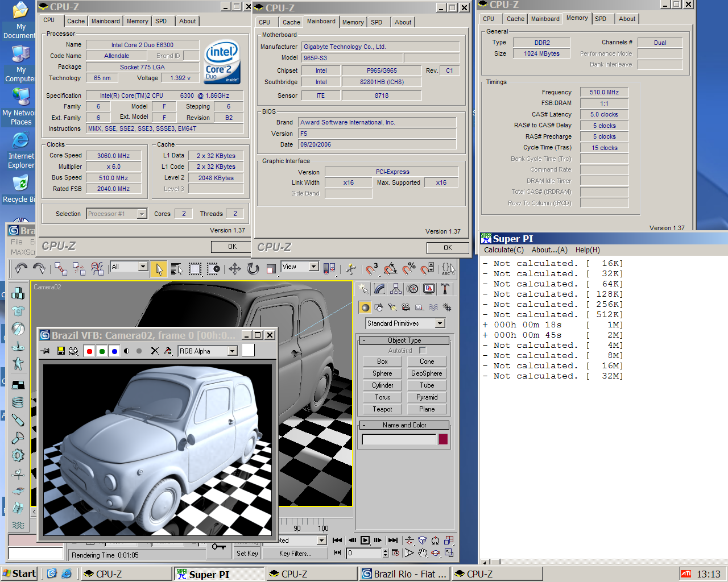Viewport: 728px width, 582px height.
Task: Open the Windows Start menu
Action: pyautogui.click(x=19, y=573)
